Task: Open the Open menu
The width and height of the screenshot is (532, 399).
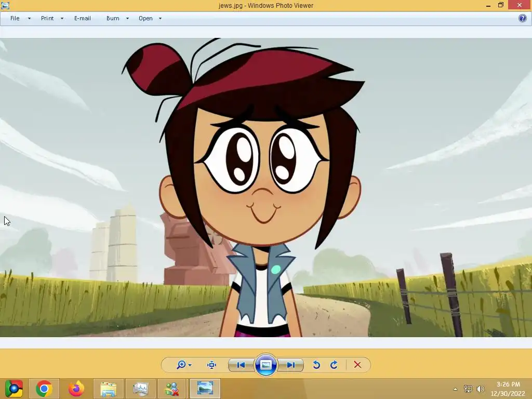Action: coord(145,18)
